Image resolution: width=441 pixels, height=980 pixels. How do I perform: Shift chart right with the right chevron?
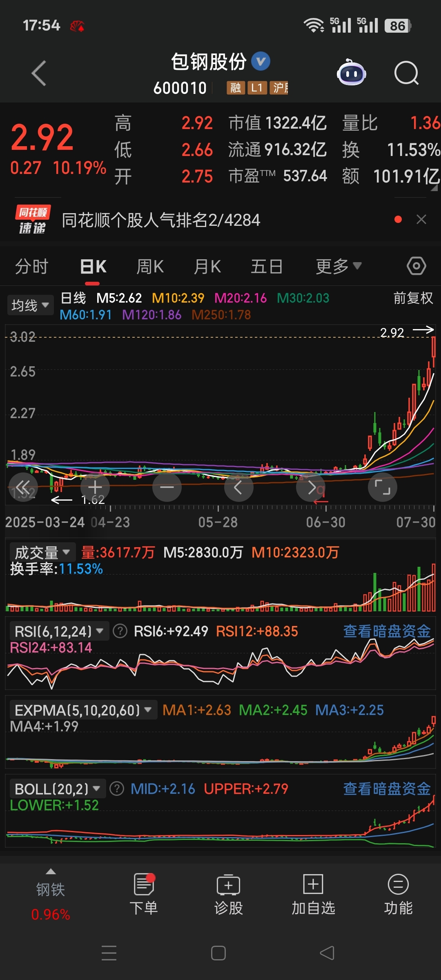coord(311,487)
